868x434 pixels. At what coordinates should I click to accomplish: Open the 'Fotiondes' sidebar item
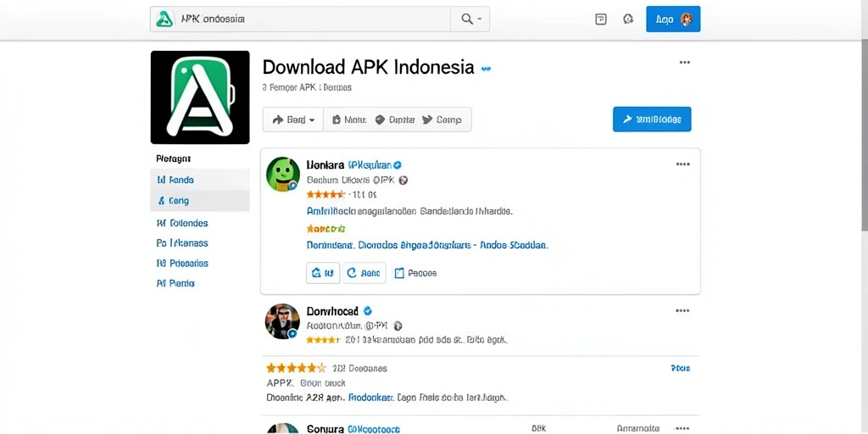pos(183,223)
